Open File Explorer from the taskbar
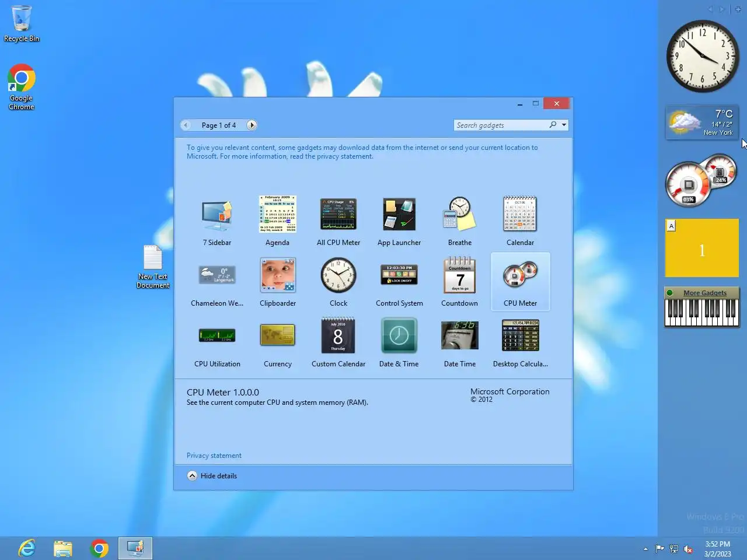 pos(63,548)
